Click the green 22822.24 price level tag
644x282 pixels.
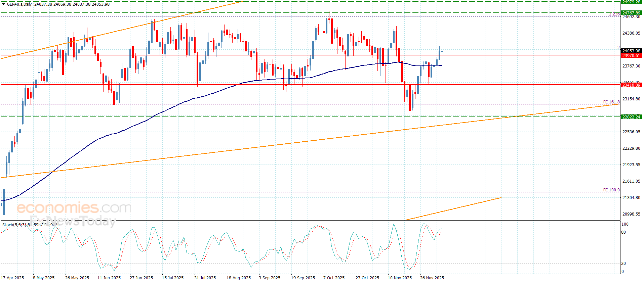click(x=631, y=117)
